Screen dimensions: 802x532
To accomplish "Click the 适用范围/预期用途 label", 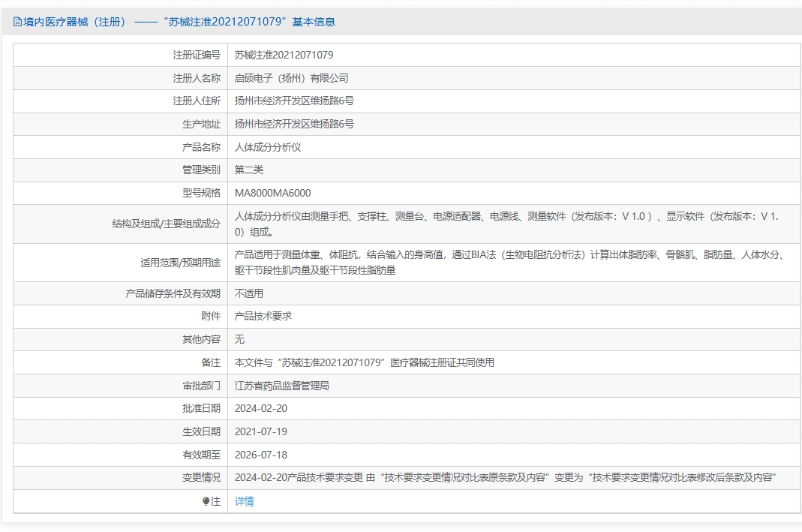I will click(181, 263).
